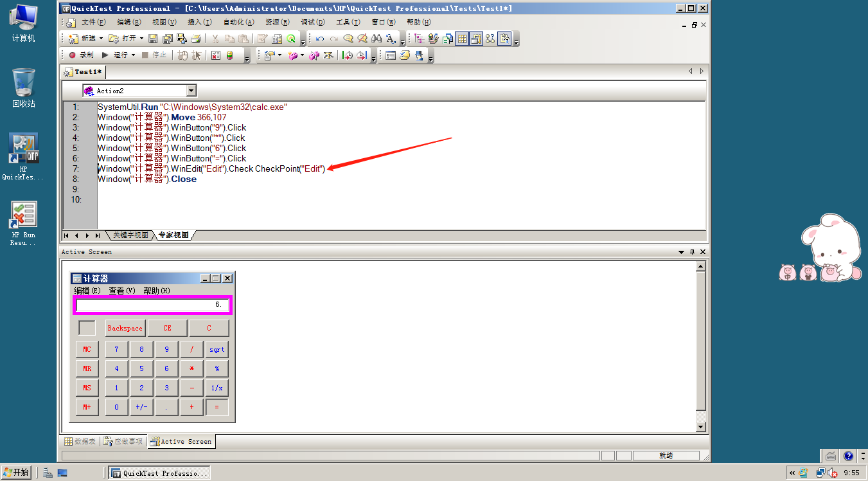Switch to the 数据表 bottom tab
This screenshot has width=868, height=481.
point(80,442)
